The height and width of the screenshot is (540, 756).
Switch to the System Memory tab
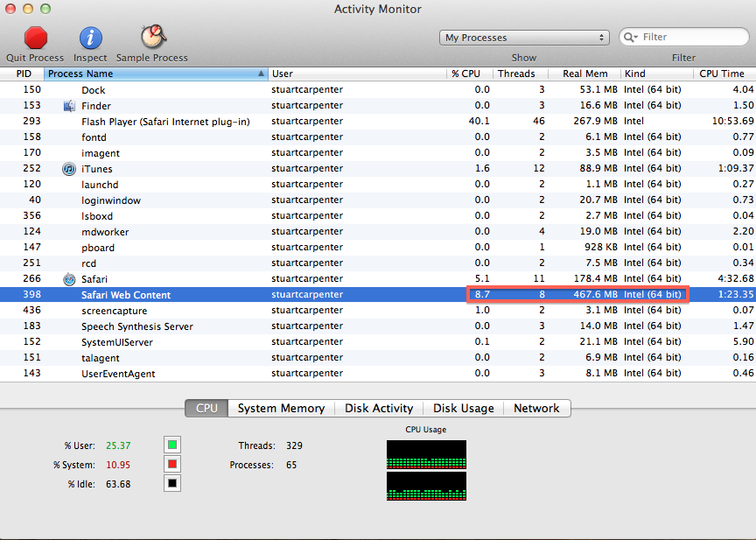point(280,408)
